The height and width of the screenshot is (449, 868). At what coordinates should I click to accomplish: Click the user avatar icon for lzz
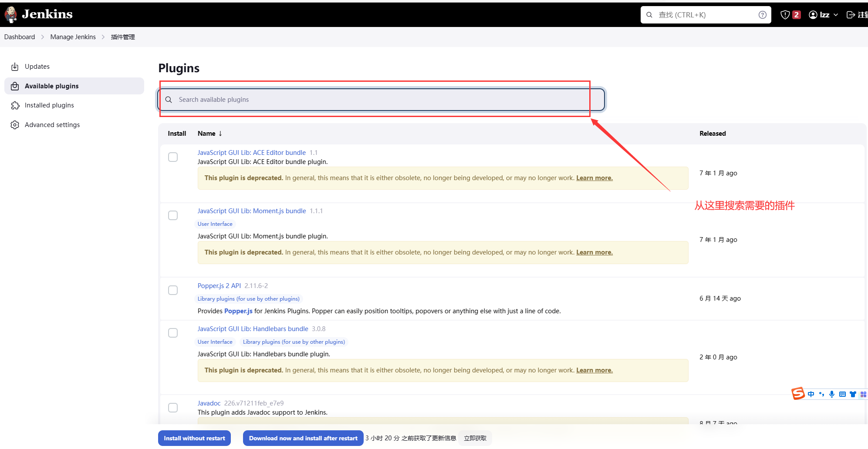coord(813,14)
